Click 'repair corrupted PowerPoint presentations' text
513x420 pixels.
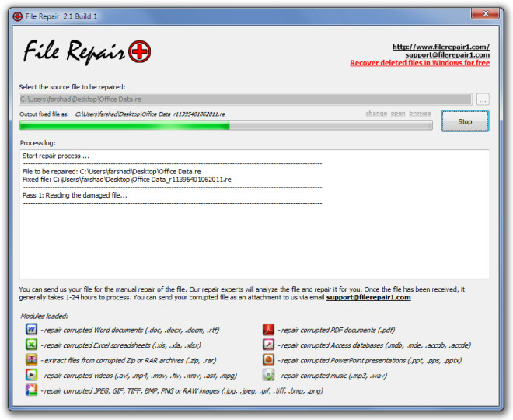click(x=370, y=360)
